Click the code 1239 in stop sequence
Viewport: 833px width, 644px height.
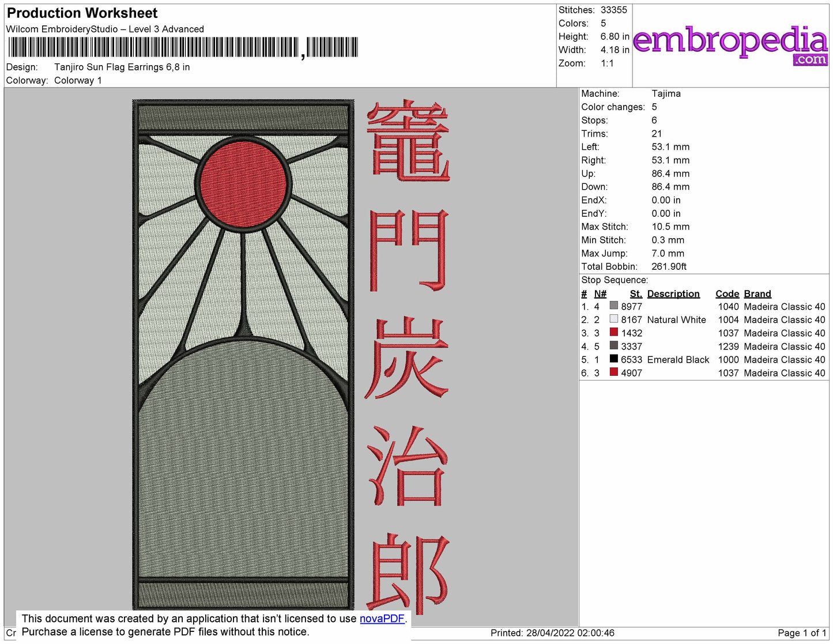[x=729, y=346]
